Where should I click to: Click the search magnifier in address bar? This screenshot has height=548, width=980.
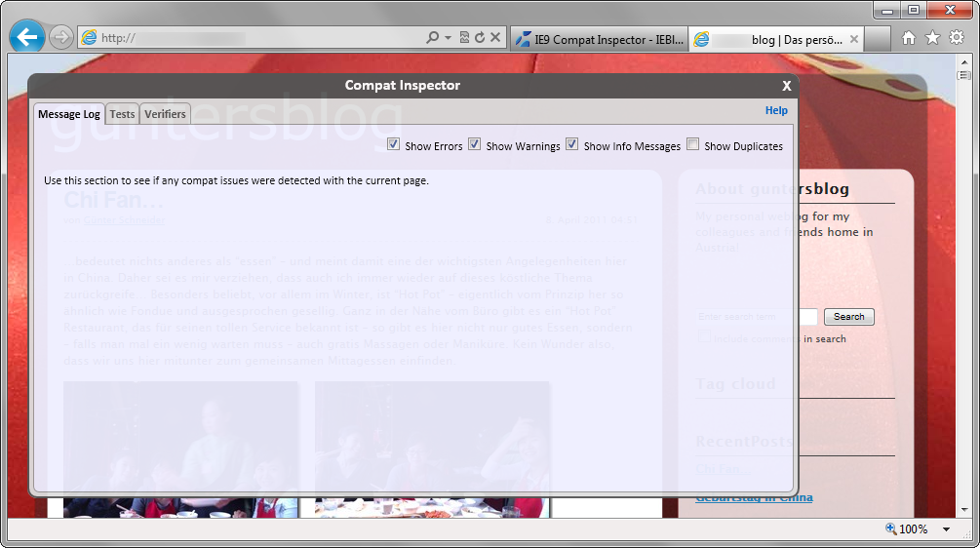click(433, 38)
